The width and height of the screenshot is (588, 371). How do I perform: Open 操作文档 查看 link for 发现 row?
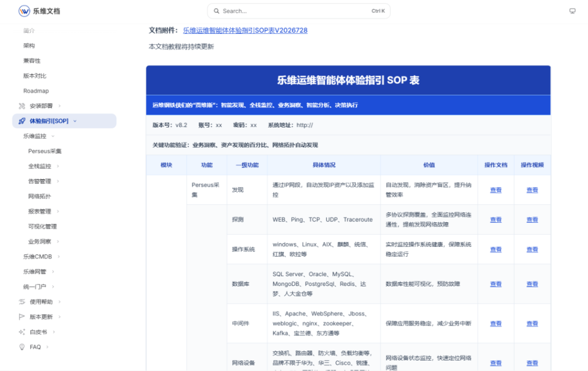496,190
